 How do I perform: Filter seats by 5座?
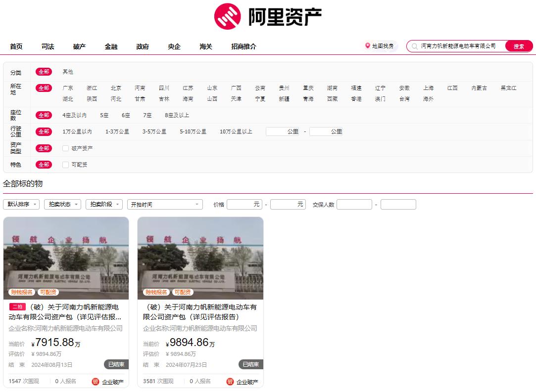(x=104, y=115)
